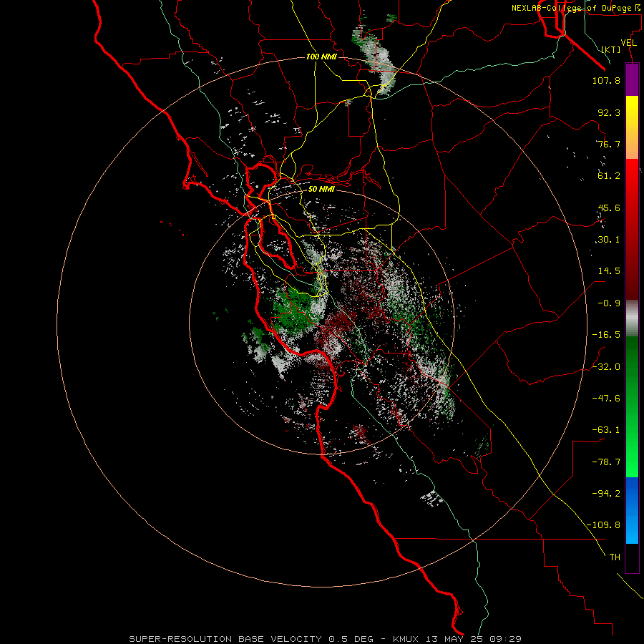Click the TH threshold label

pyautogui.click(x=615, y=557)
